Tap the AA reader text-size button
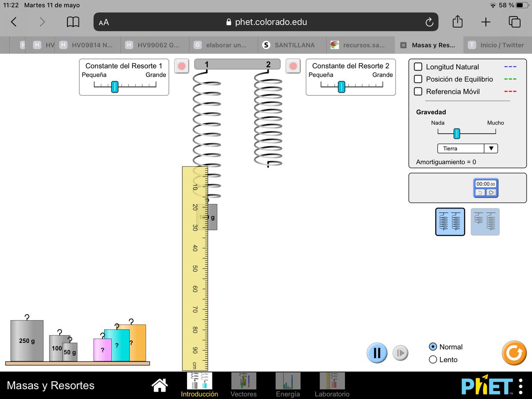 tap(104, 22)
